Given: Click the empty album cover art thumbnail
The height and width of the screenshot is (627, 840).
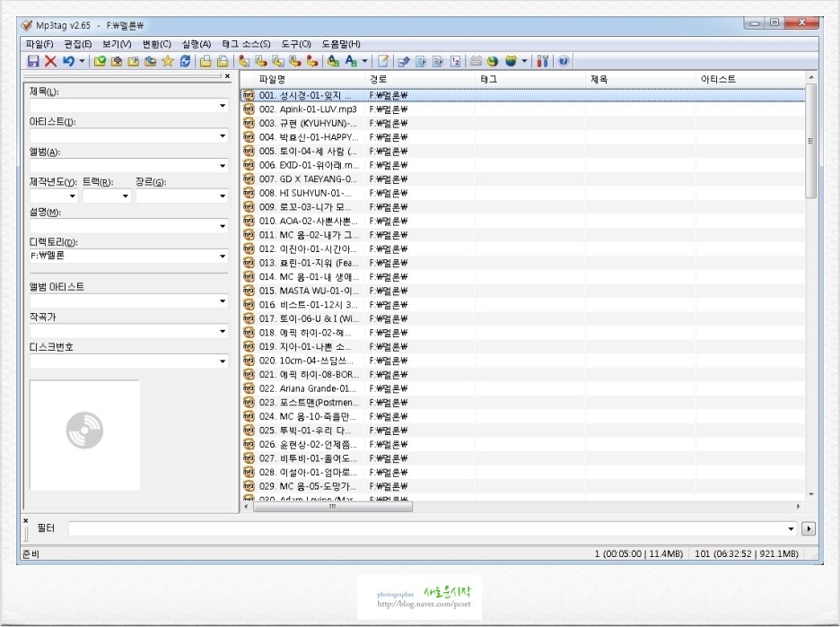Looking at the screenshot, I should [84, 435].
